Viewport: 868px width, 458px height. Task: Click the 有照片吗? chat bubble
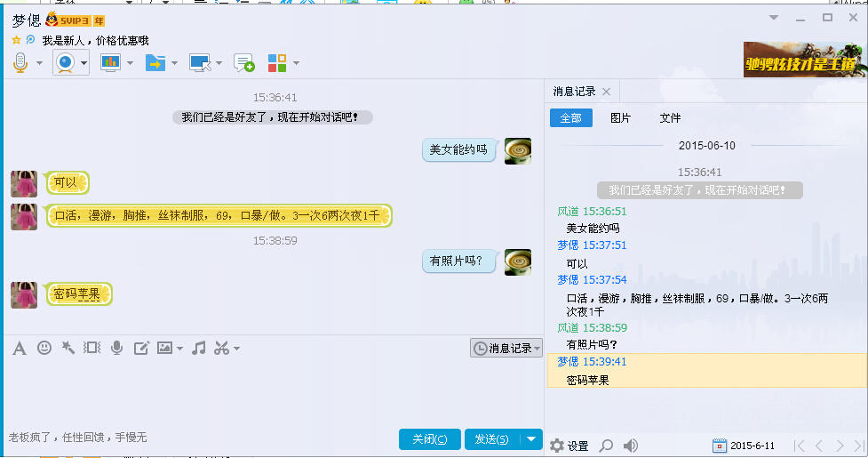point(459,261)
